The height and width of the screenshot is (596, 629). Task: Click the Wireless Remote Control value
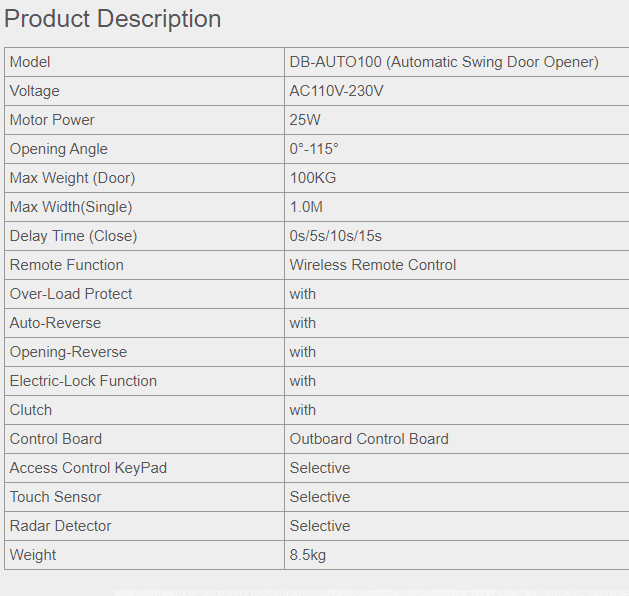click(373, 265)
